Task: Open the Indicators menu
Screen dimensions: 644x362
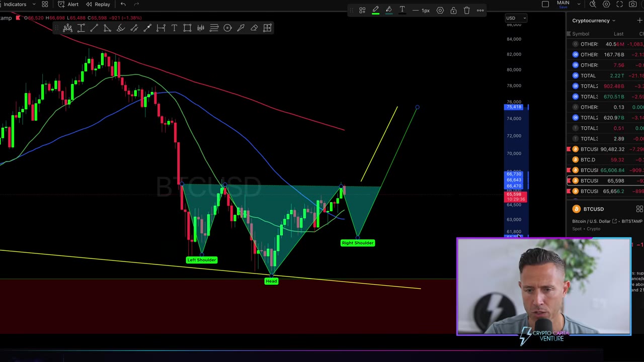Action: (15, 4)
